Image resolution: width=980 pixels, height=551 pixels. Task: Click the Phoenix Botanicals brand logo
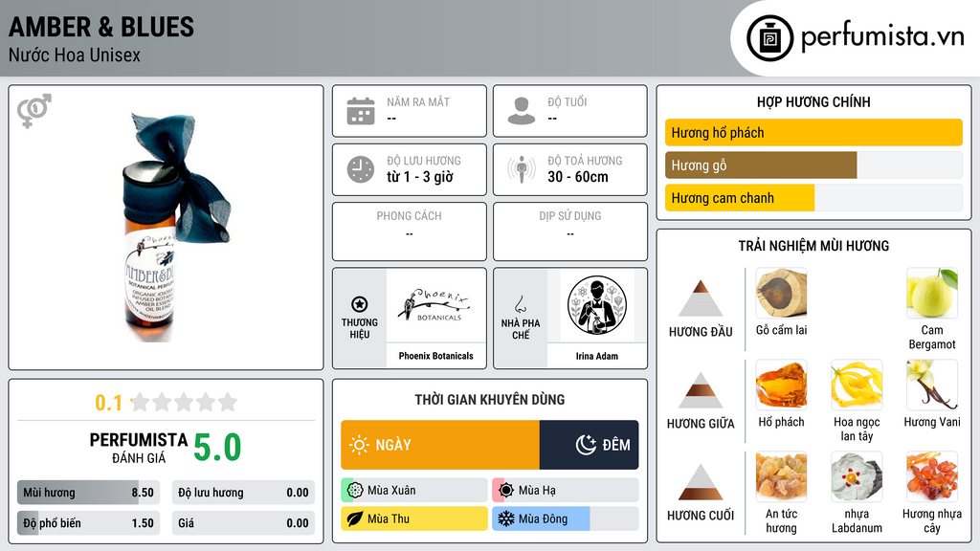pyautogui.click(x=435, y=305)
